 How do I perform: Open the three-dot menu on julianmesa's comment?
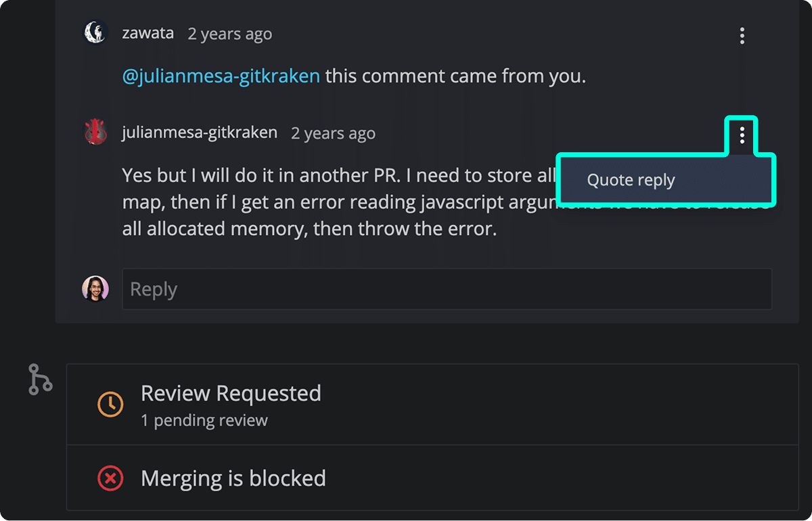742,135
